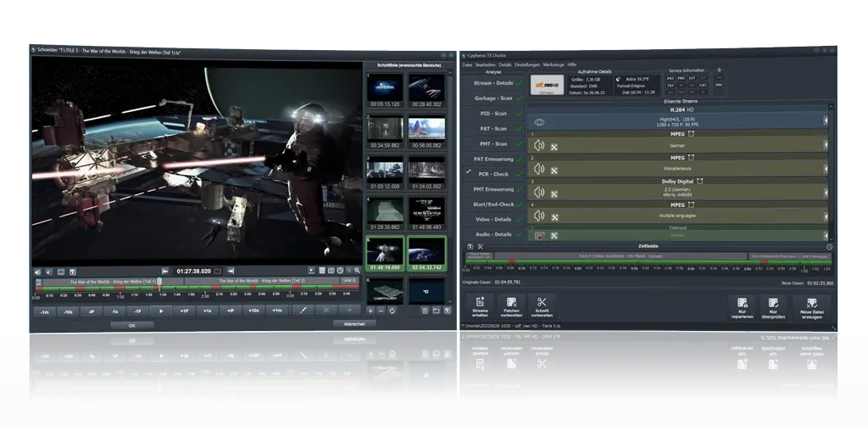The image size is (868, 426).
Task: Delete cut list entry with trash icon
Action: pyautogui.click(x=425, y=311)
